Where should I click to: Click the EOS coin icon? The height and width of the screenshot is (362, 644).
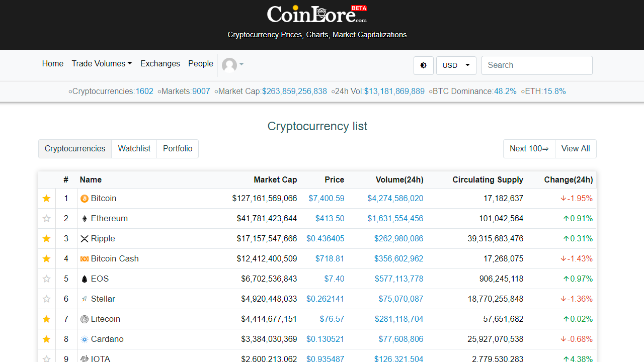[85, 279]
